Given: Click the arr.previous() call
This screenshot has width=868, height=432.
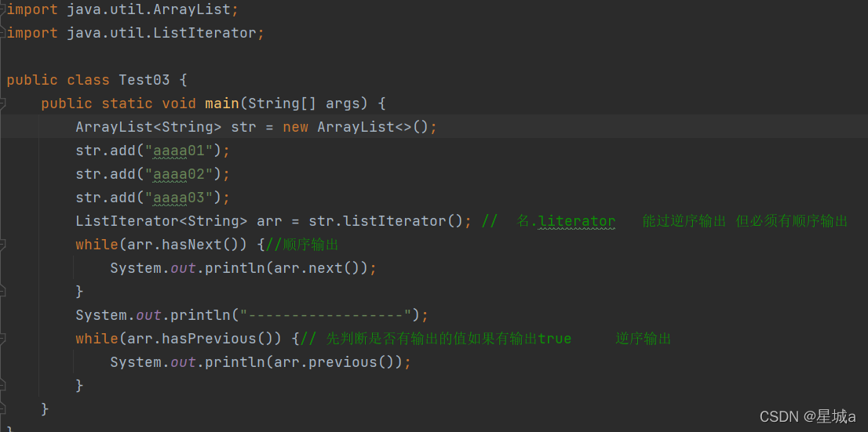Looking at the screenshot, I should click(x=334, y=362).
